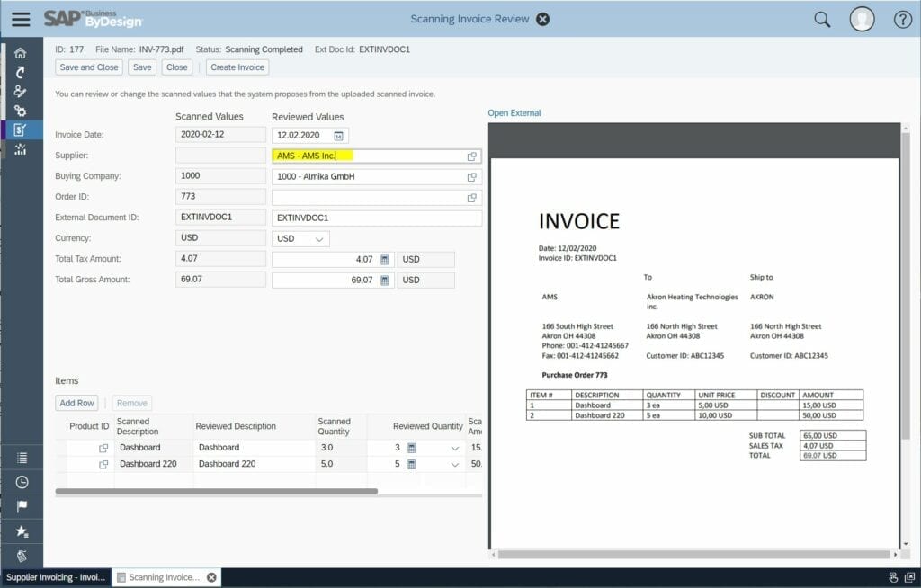
Task: Open the search magnifier icon
Action: [x=822, y=20]
